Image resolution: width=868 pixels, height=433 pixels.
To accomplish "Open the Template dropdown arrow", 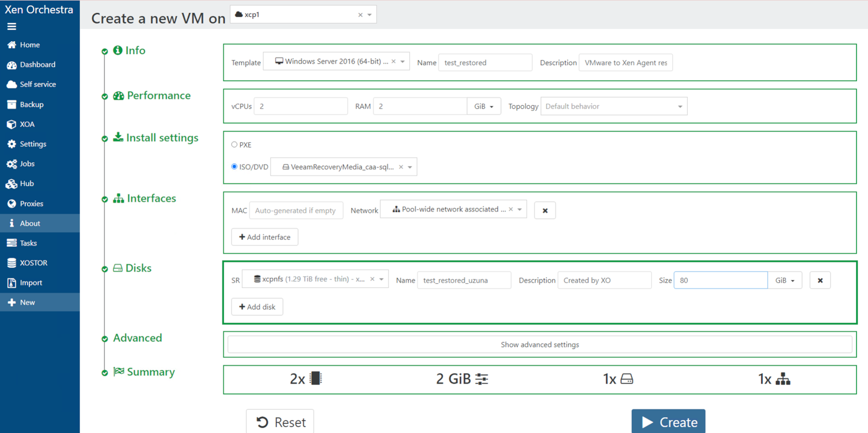I will tap(403, 62).
